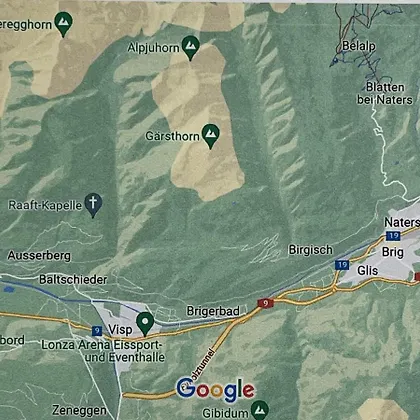This screenshot has width=420, height=420.
Task: Click the Gärsthorn mountain peak marker
Action: pyautogui.click(x=210, y=136)
